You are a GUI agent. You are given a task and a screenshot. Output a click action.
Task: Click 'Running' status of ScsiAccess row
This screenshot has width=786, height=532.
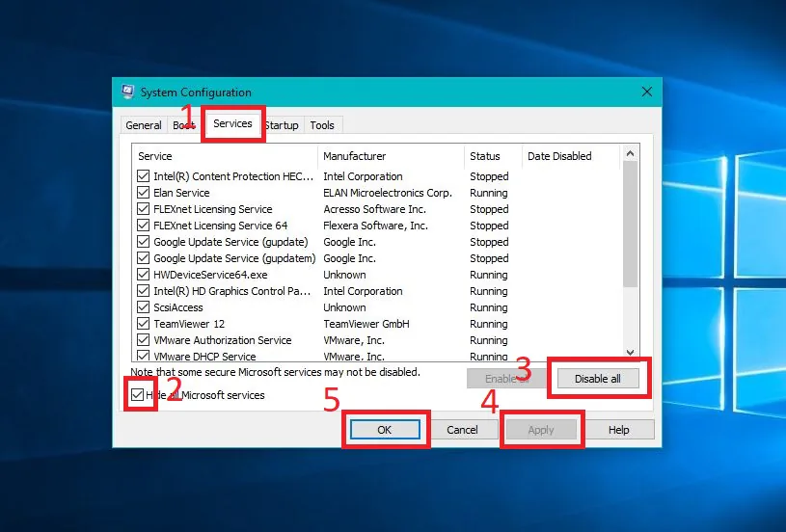[x=489, y=307]
